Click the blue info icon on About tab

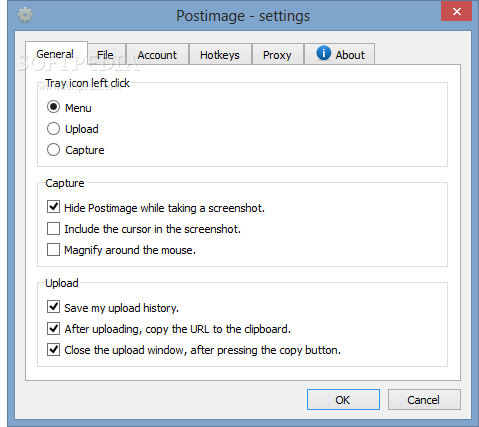pos(323,53)
